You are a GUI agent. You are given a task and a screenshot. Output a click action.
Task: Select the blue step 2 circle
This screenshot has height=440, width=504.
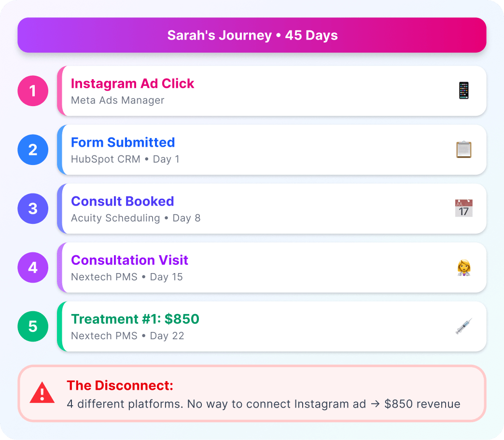click(x=33, y=150)
